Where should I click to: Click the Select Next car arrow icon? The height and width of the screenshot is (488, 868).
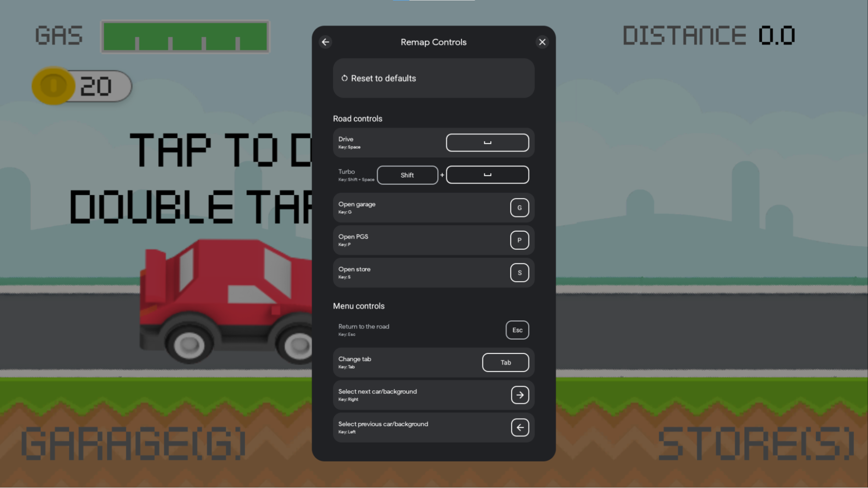click(519, 394)
